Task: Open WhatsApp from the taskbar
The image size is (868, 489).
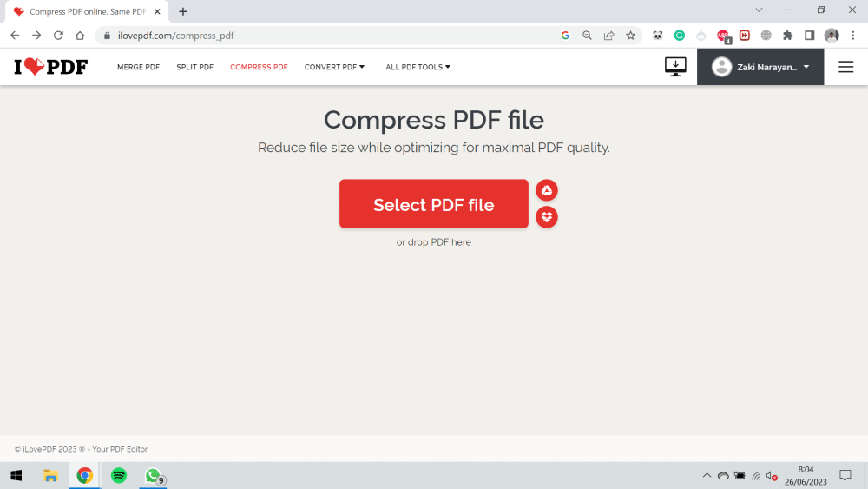Action: (154, 476)
